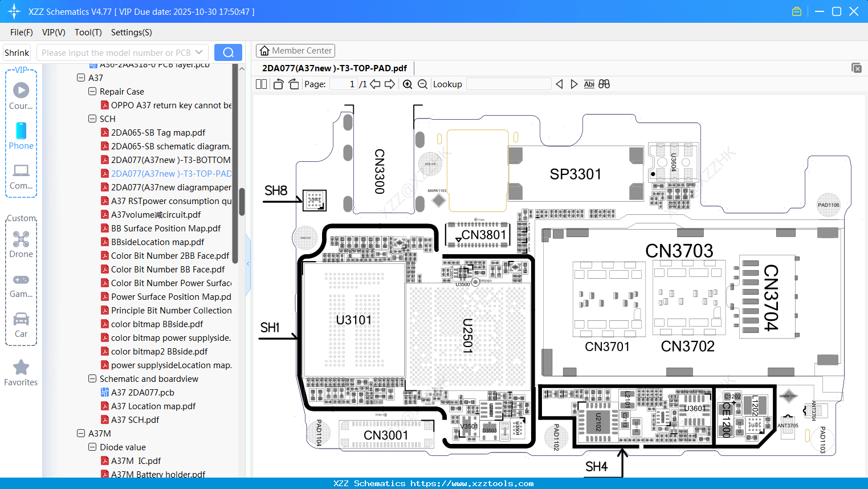The width and height of the screenshot is (868, 489).
Task: Click the Lookup text field
Action: [x=508, y=84]
